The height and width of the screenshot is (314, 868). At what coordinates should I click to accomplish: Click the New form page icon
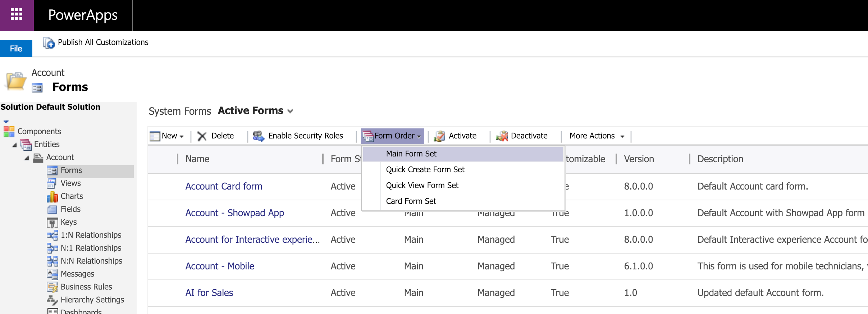[155, 136]
